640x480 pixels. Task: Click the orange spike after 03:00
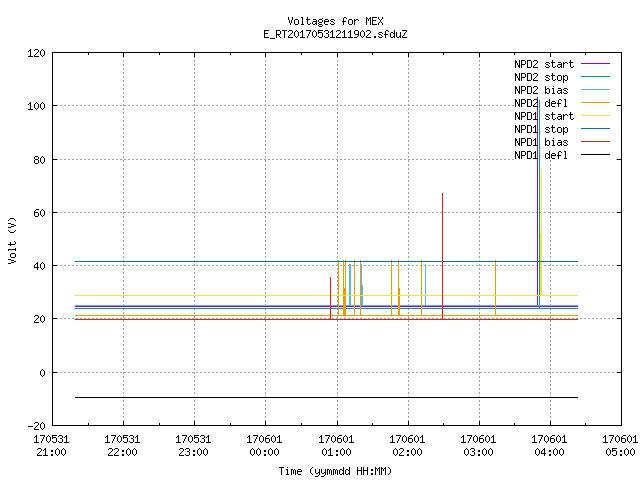[496, 288]
